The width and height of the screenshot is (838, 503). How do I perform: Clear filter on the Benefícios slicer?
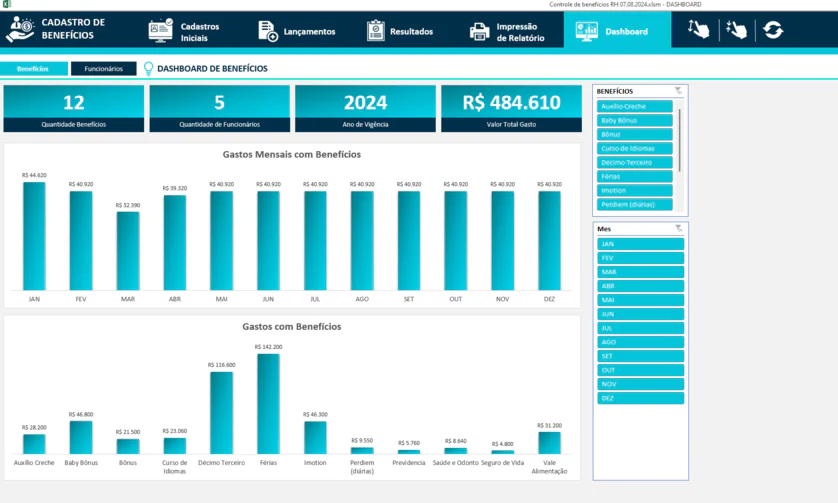point(678,91)
